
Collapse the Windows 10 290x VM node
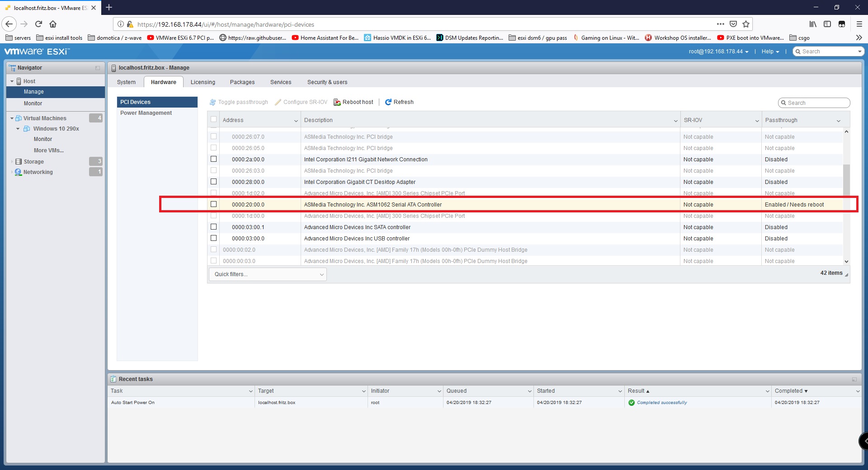pyautogui.click(x=18, y=129)
